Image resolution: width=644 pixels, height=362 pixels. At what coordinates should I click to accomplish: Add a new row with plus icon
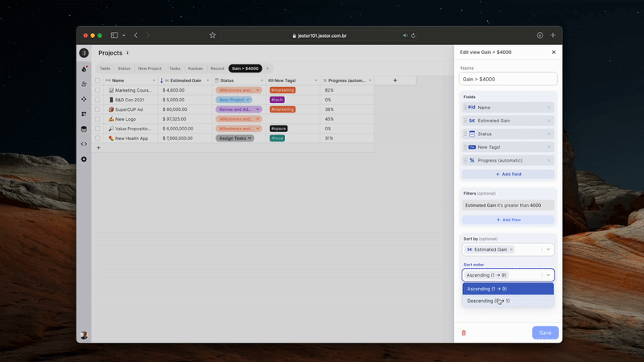pos(98,148)
